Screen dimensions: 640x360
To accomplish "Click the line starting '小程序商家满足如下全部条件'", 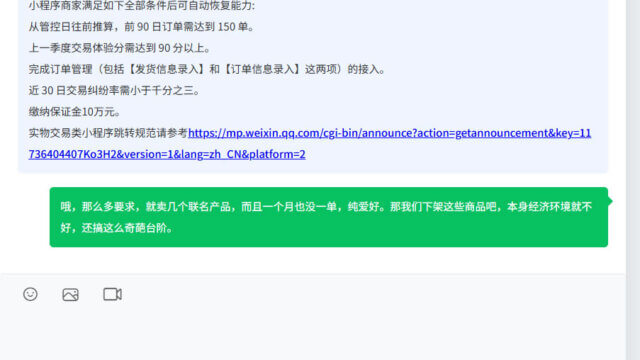I will click(142, 6).
